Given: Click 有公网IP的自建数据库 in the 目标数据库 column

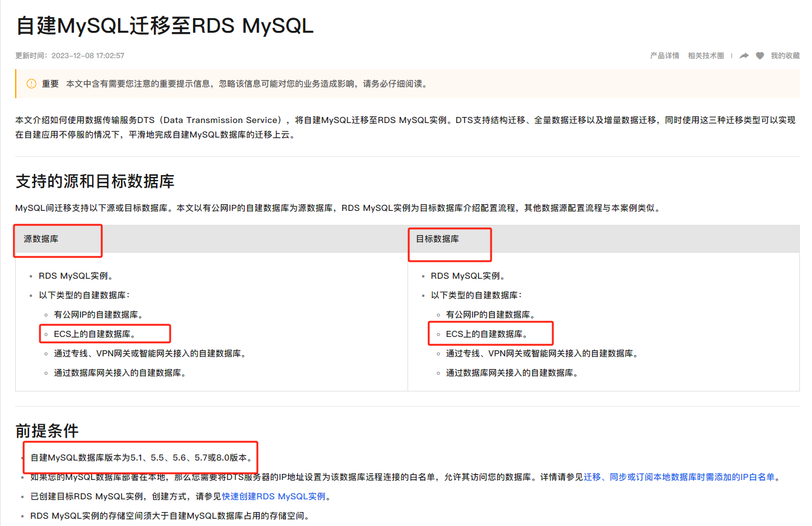Looking at the screenshot, I should tap(490, 315).
